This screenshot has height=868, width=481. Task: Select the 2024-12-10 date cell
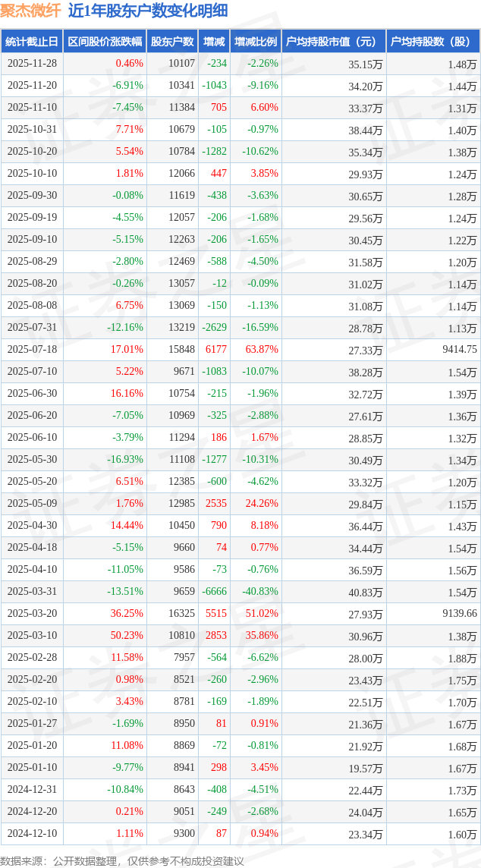point(32,834)
